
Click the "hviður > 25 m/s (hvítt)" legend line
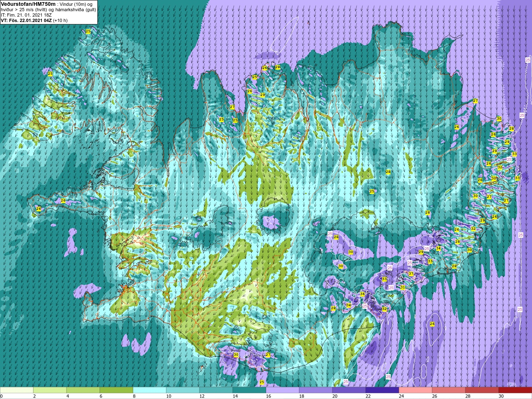pyautogui.click(x=27, y=9)
